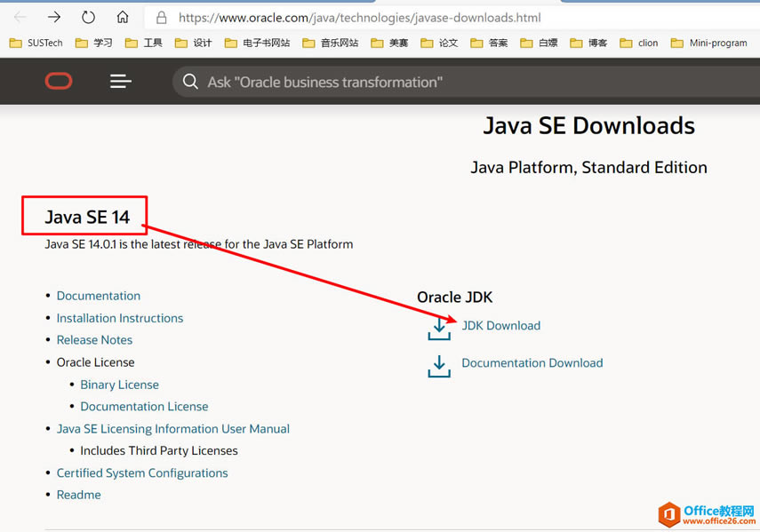
Task: Open Binary License link
Action: click(x=120, y=385)
